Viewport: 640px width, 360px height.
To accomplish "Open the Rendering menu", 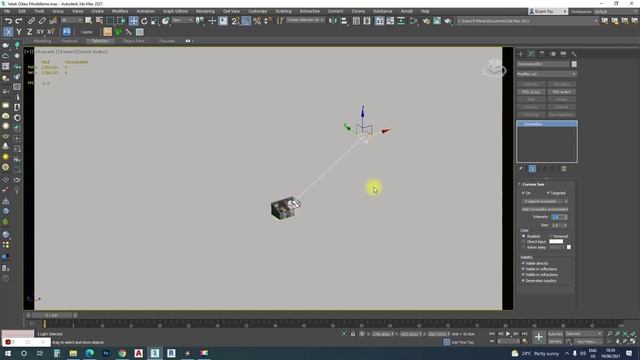I will 205,11.
